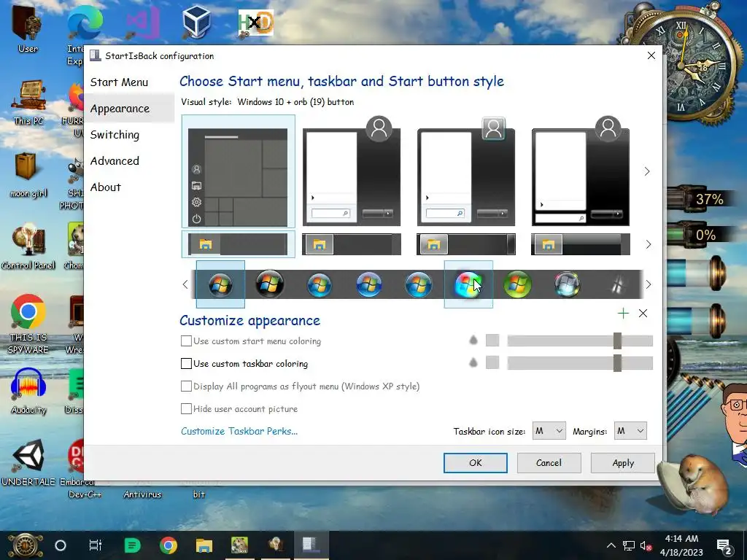The width and height of the screenshot is (747, 560).
Task: Adjust the start menu opacity slider
Action: click(x=580, y=340)
